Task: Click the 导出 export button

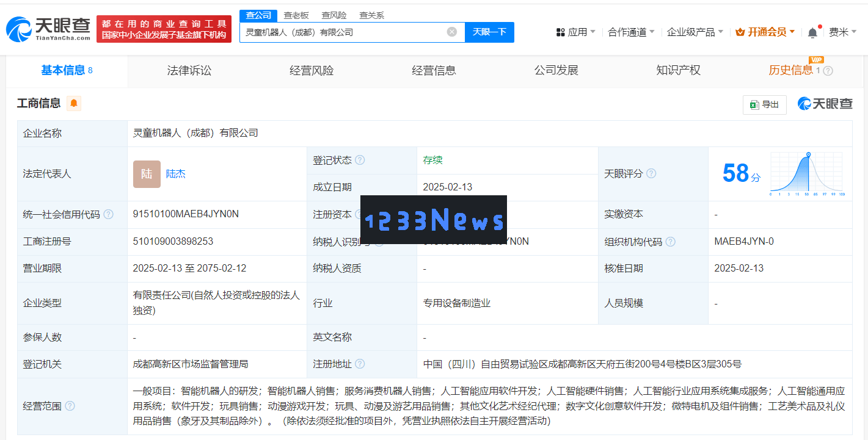Action: tap(764, 105)
